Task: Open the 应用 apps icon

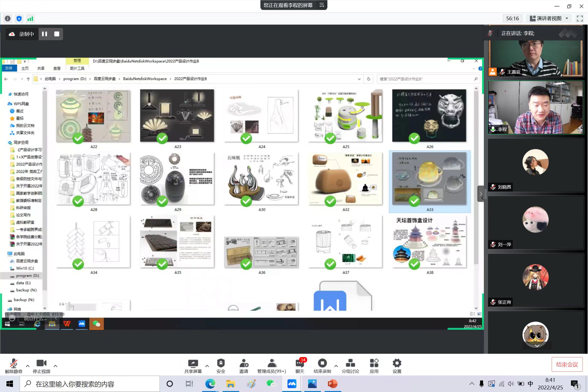Action: pyautogui.click(x=374, y=364)
